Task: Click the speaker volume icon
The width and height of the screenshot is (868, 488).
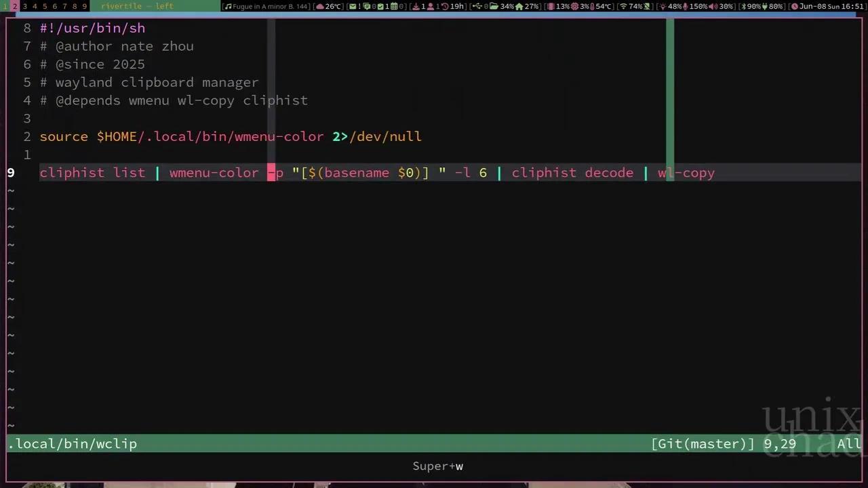Action: 713,6
